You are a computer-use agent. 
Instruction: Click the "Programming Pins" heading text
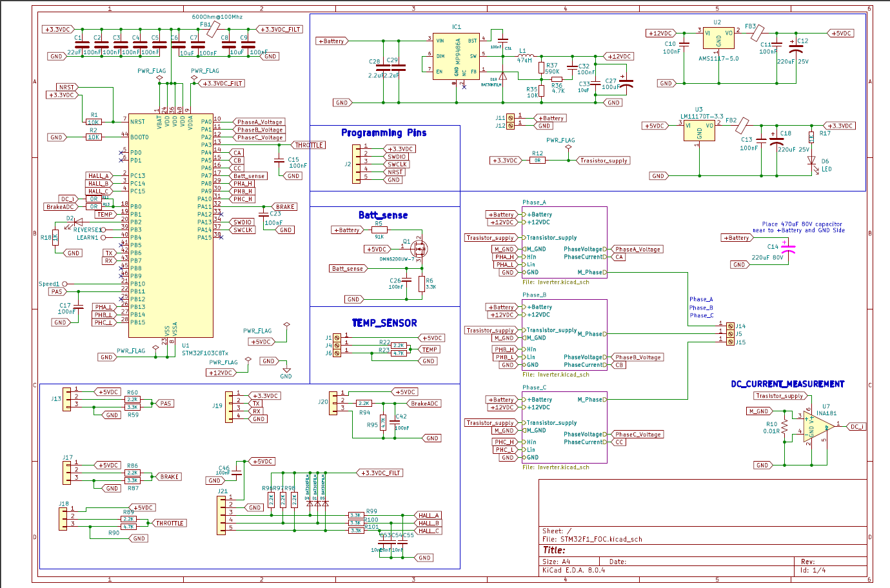(384, 133)
